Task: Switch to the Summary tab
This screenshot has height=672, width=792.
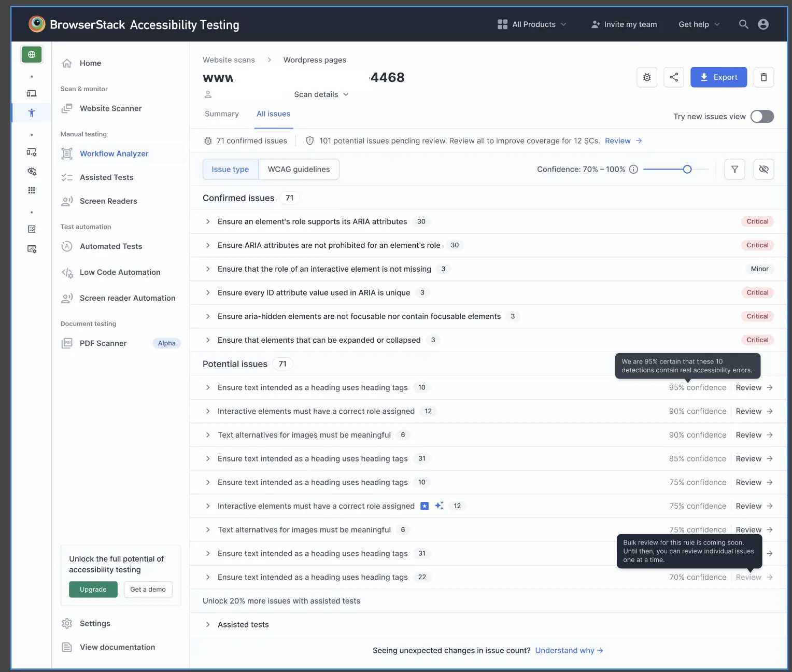Action: coord(222,114)
